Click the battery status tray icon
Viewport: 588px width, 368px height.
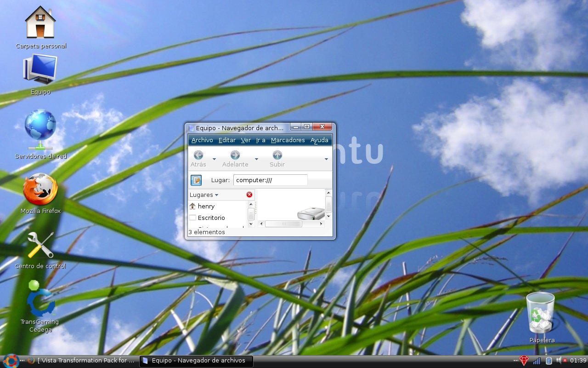click(x=549, y=361)
